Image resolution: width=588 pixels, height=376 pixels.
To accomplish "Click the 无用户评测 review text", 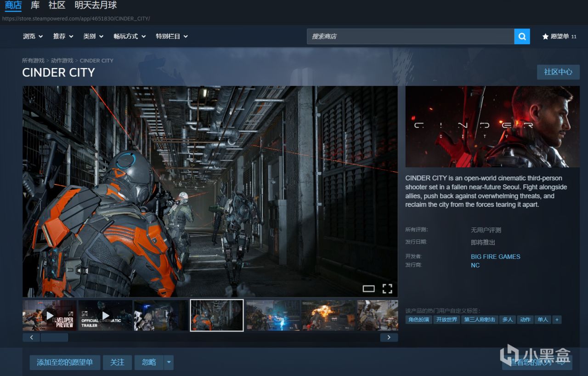I will pos(486,230).
